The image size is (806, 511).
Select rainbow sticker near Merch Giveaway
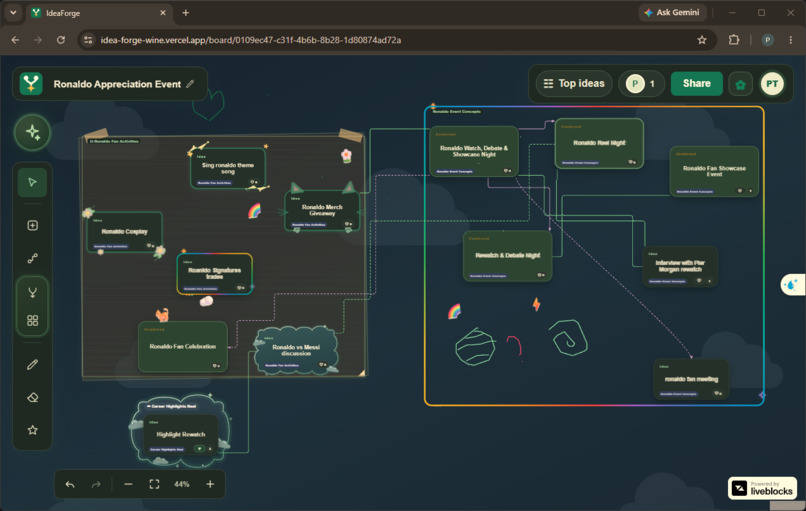(254, 211)
